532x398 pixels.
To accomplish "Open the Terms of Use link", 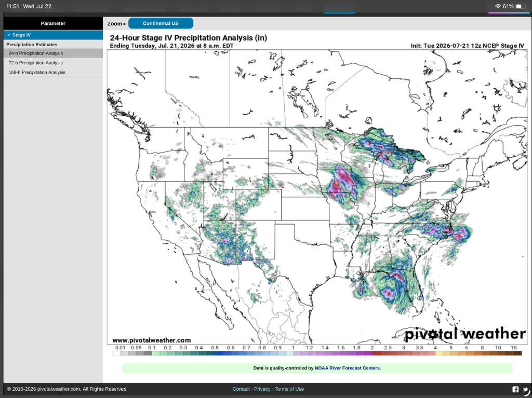I will [289, 389].
